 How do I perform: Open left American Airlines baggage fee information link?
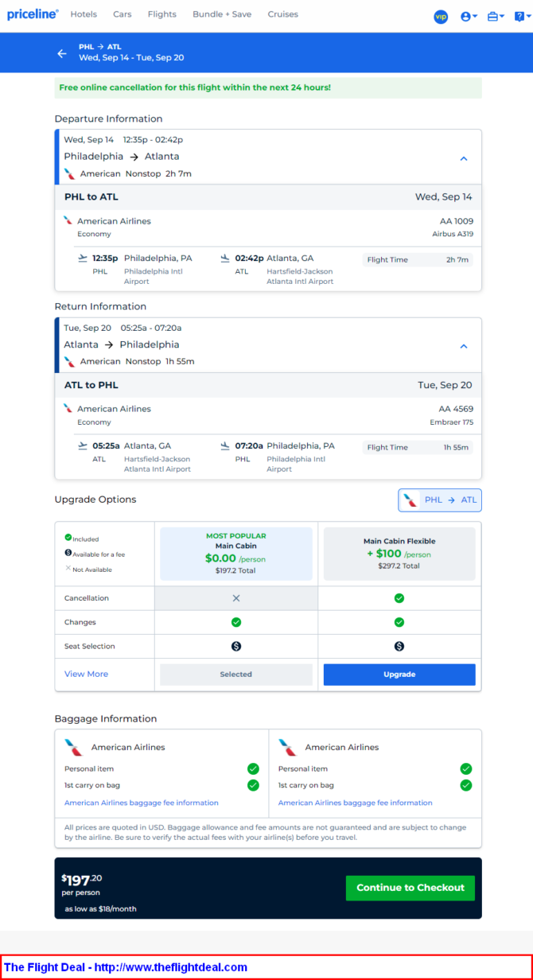[142, 803]
